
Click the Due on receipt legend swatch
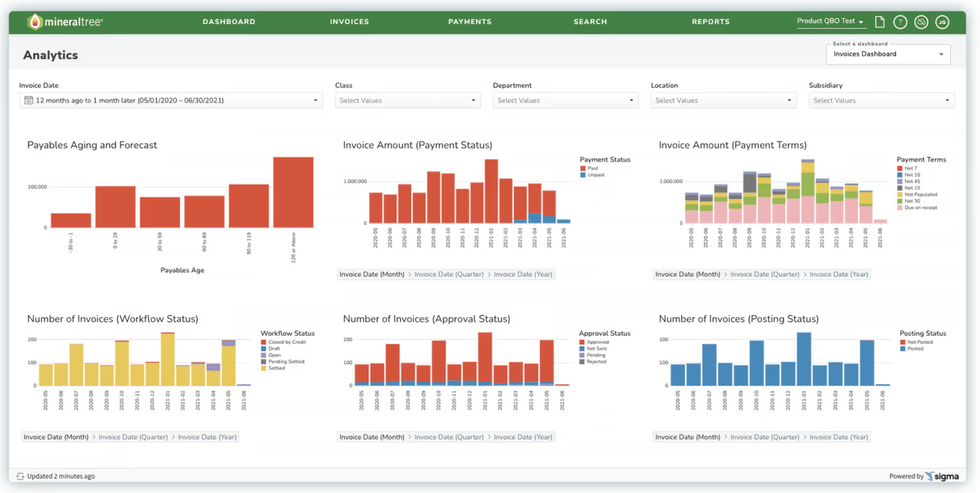[900, 208]
